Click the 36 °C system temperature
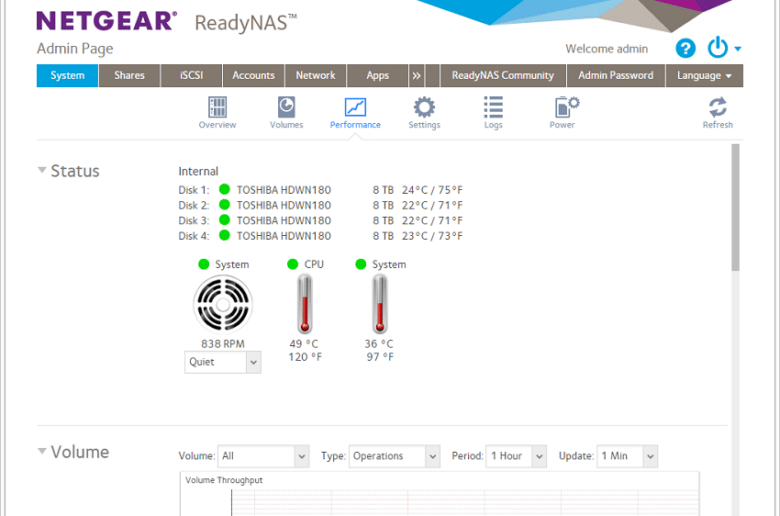Image resolution: width=780 pixels, height=516 pixels. [379, 344]
